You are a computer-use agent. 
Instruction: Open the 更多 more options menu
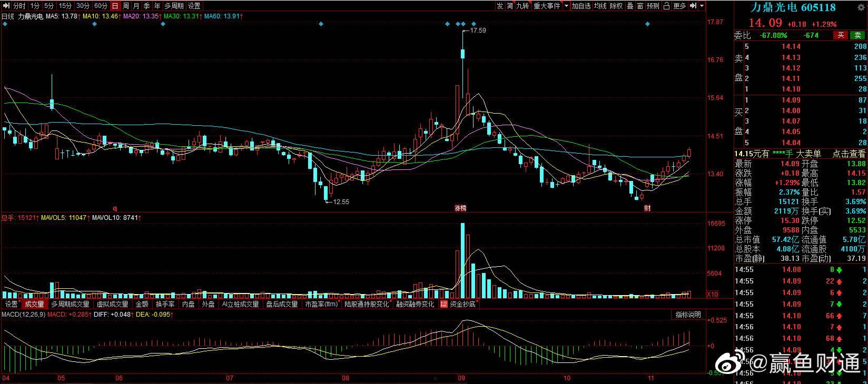[x=680, y=6]
